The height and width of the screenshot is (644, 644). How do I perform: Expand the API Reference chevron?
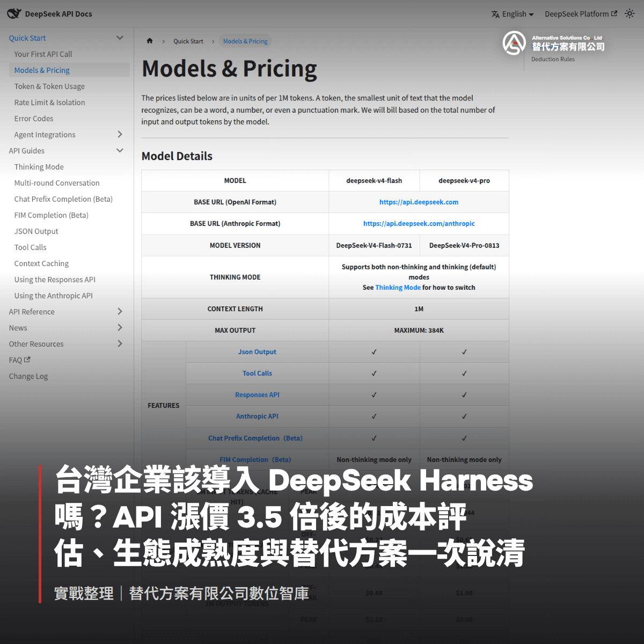[120, 311]
